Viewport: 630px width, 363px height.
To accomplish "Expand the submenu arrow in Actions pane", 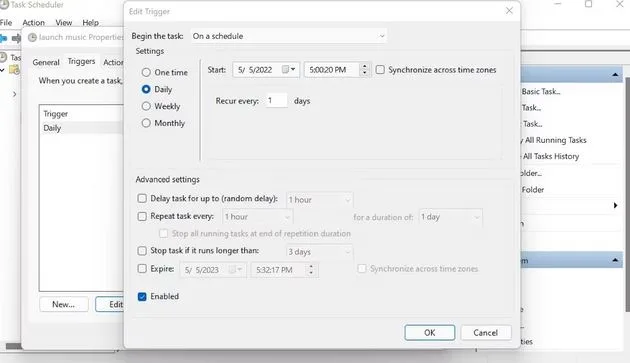I will point(615,205).
